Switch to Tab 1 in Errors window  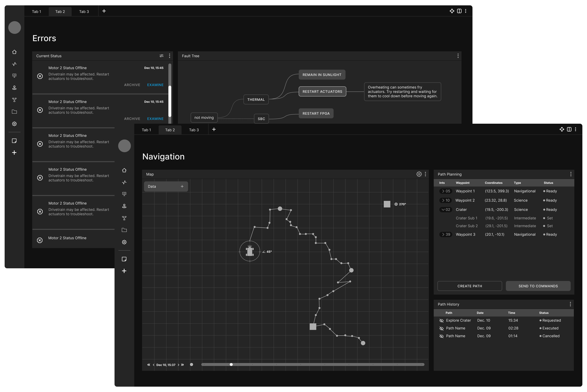(37, 11)
